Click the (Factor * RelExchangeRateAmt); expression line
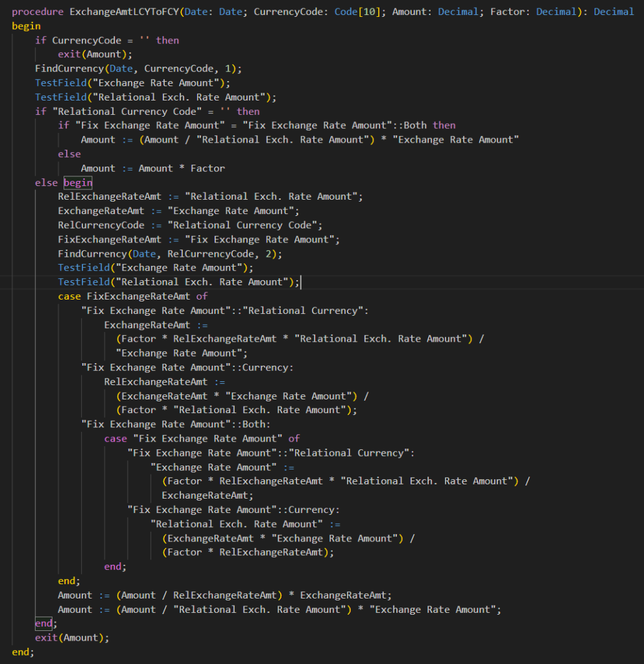The image size is (644, 664). coord(248,552)
